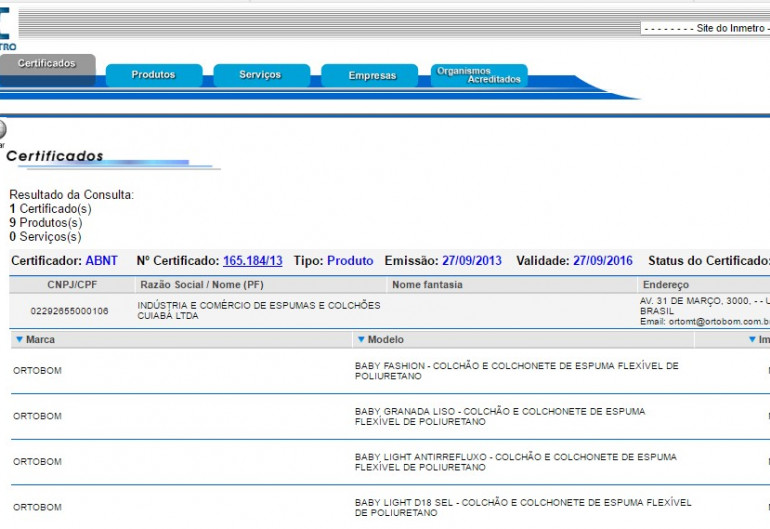Go to the Serviços tab
This screenshot has width=770, height=529.
point(260,75)
